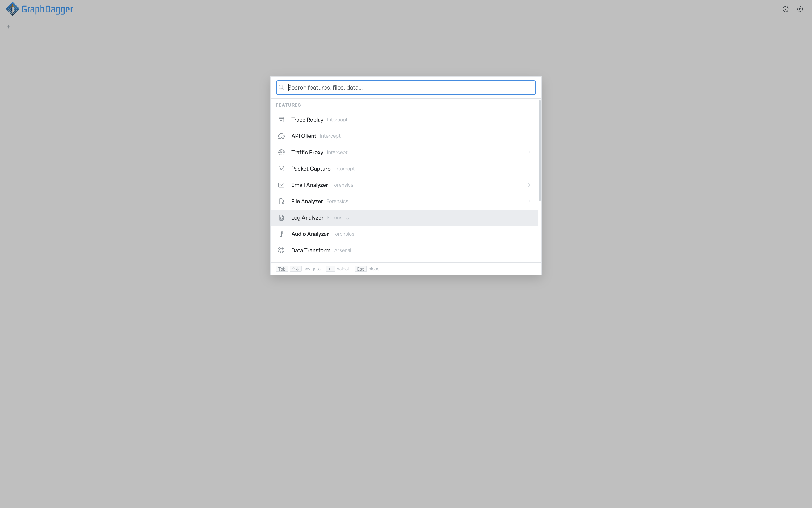The height and width of the screenshot is (508, 812).
Task: Click the search magnifier icon
Action: point(282,88)
